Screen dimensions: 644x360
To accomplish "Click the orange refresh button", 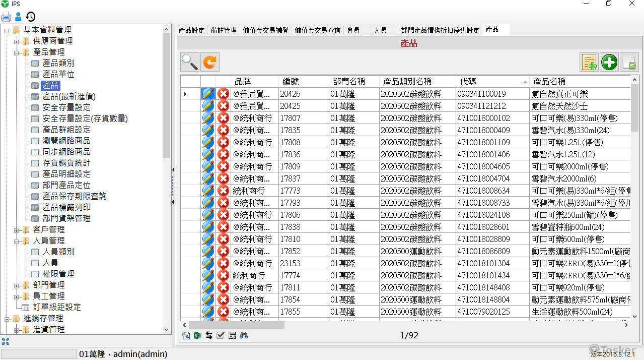I will point(210,62).
